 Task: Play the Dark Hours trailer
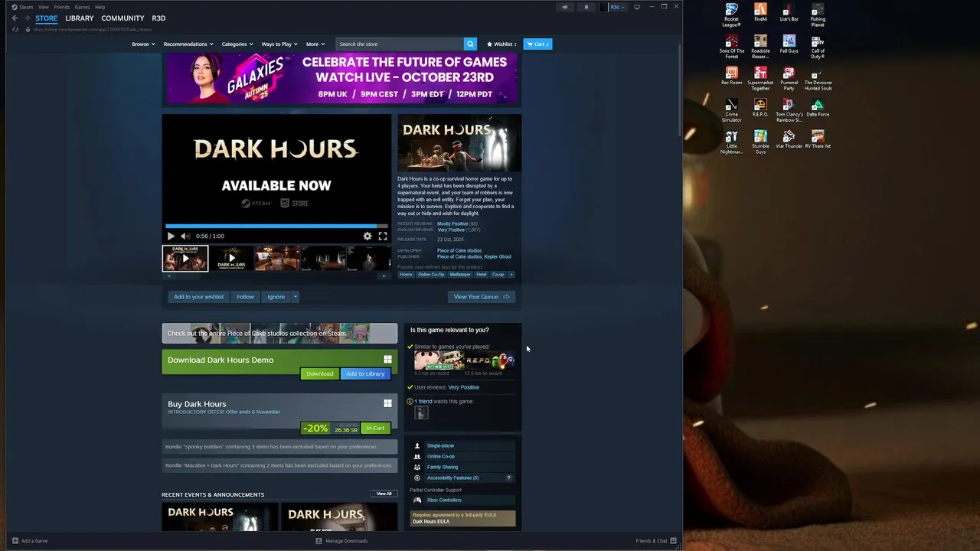click(x=171, y=236)
